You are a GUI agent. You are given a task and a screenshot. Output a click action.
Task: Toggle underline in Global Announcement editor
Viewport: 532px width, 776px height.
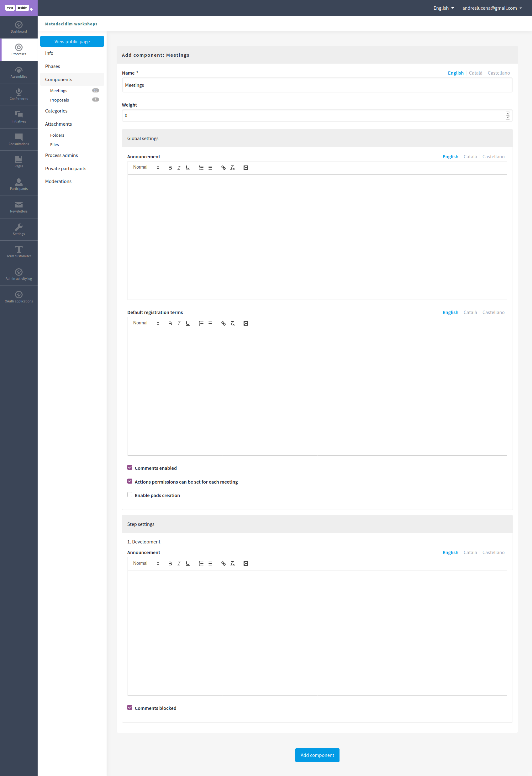click(x=188, y=168)
